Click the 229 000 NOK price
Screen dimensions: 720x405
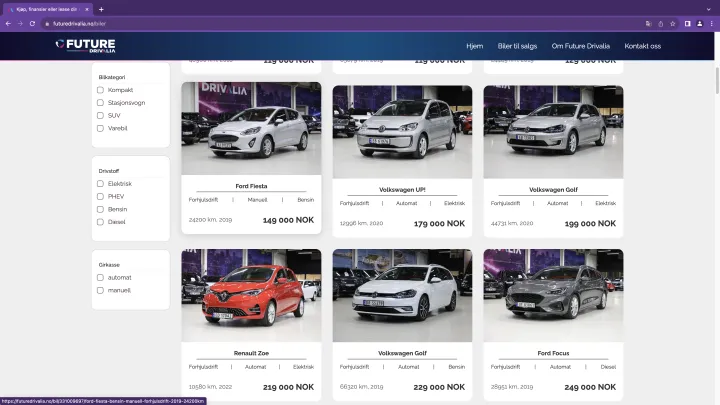439,387
